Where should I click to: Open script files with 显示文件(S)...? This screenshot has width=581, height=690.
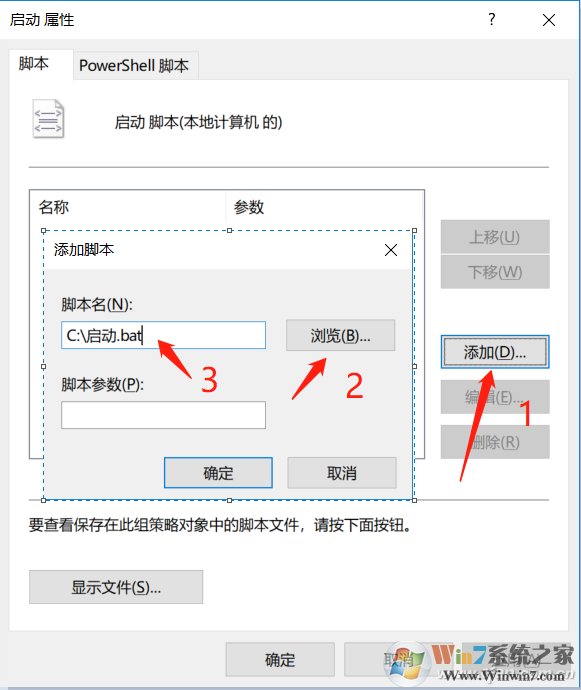pos(116,587)
